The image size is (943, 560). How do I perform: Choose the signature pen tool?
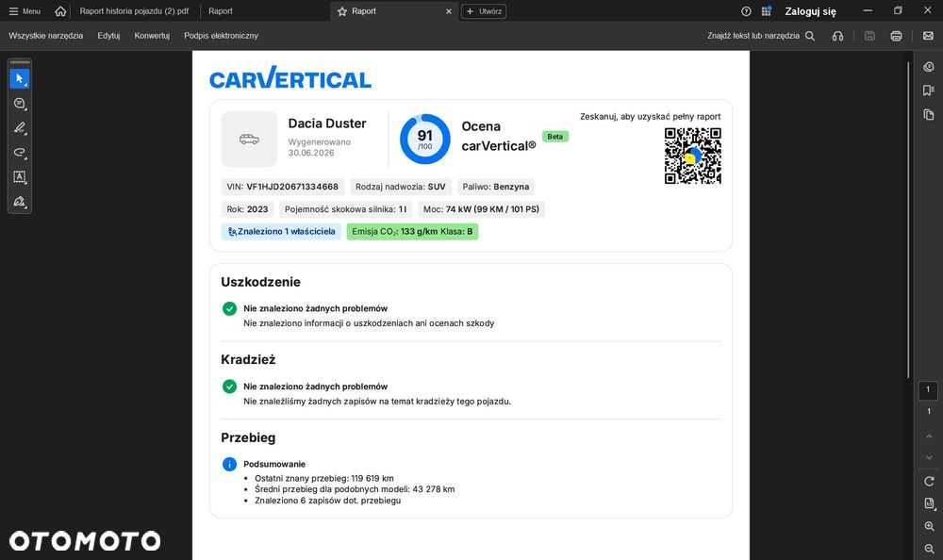19,202
